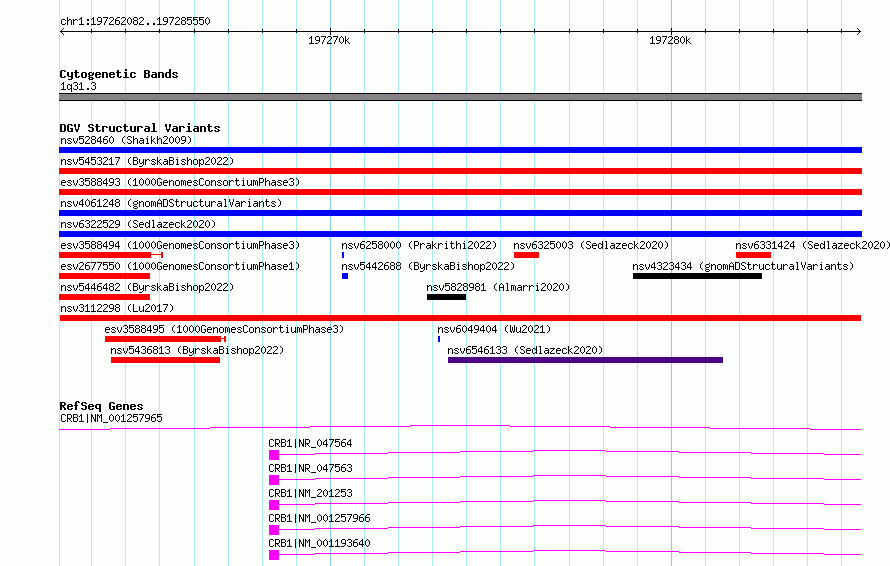Screen dimensions: 890x566
Task: Open the CRB1|NM_201253 transcript label
Action: coord(310,493)
